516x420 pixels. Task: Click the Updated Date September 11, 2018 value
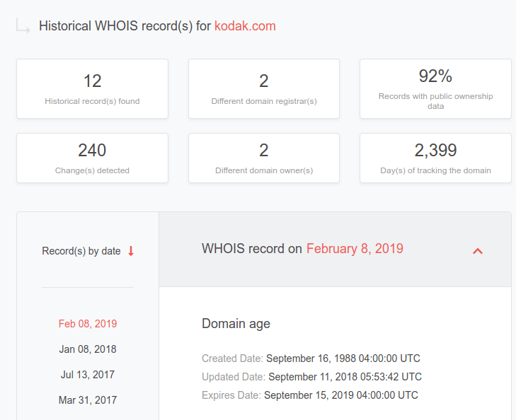[x=345, y=377]
